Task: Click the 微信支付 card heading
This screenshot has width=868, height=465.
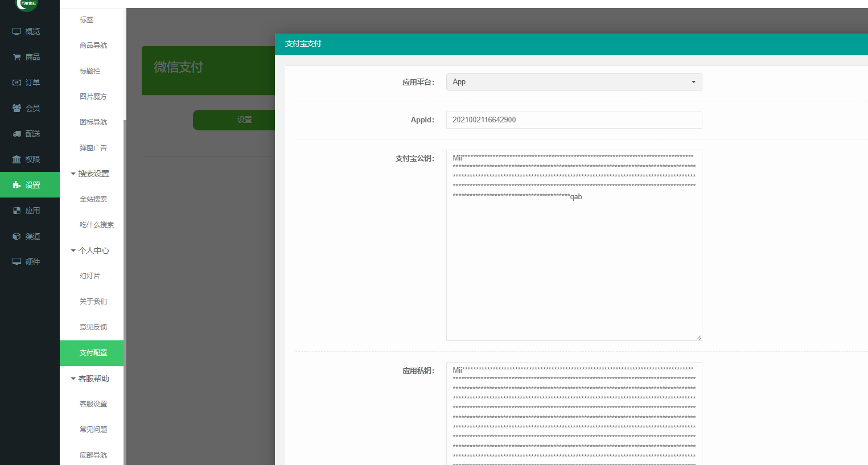Action: click(x=178, y=67)
